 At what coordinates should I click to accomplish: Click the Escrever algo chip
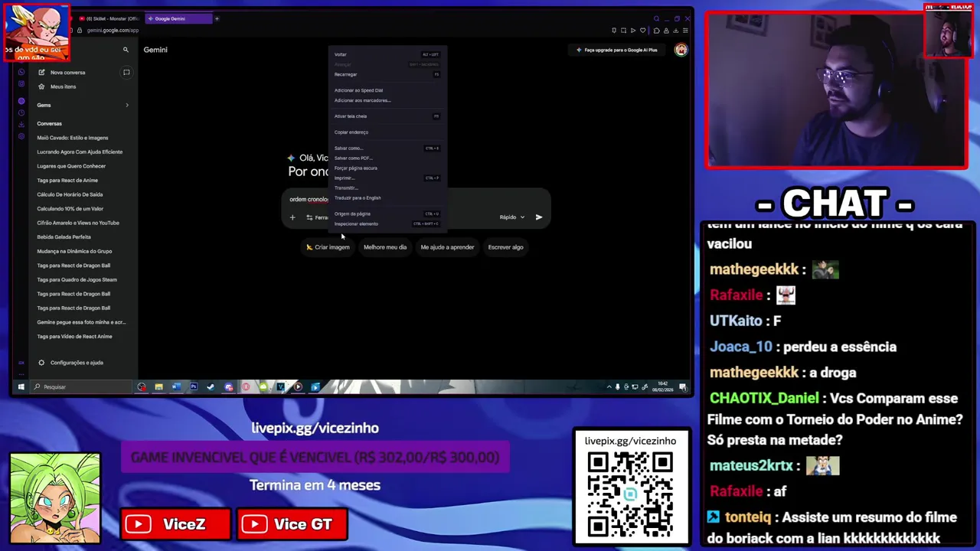click(506, 247)
